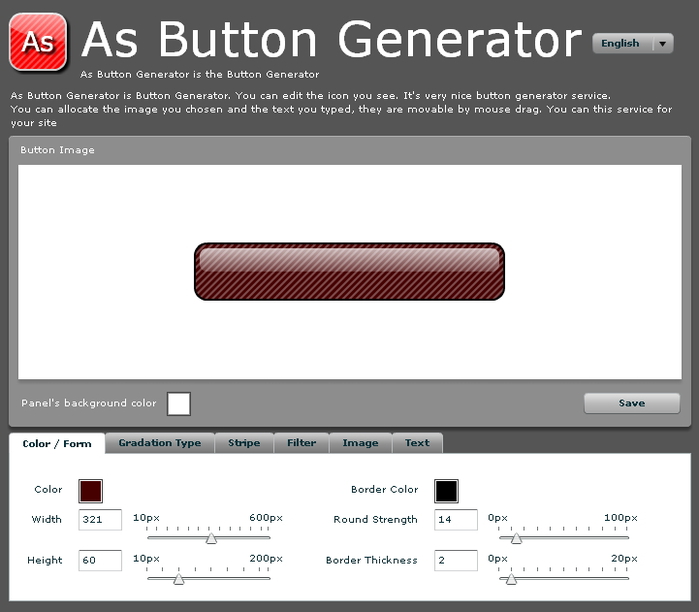699x612 pixels.
Task: Select the Border Thickness input box
Action: (456, 560)
